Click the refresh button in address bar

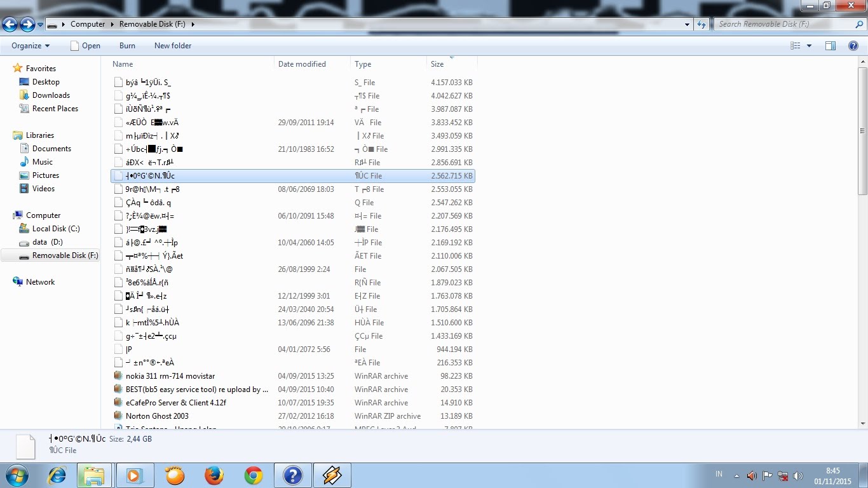click(x=702, y=24)
